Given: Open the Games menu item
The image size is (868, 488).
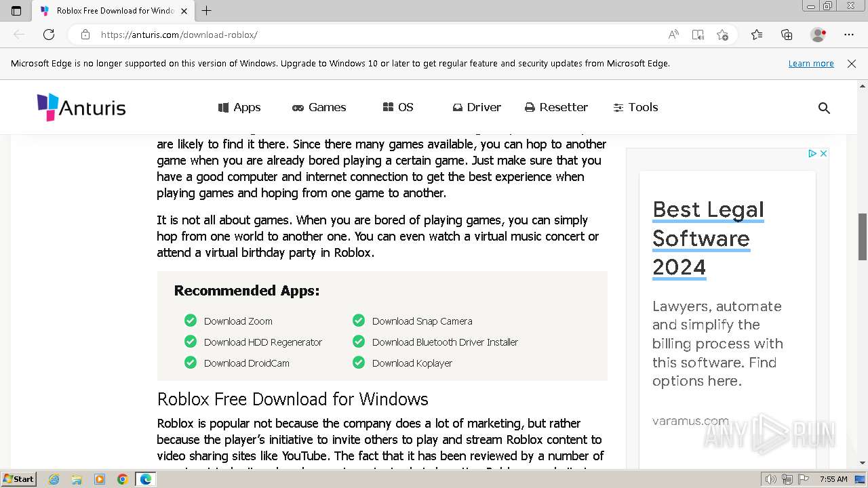Looking at the screenshot, I should coord(319,107).
